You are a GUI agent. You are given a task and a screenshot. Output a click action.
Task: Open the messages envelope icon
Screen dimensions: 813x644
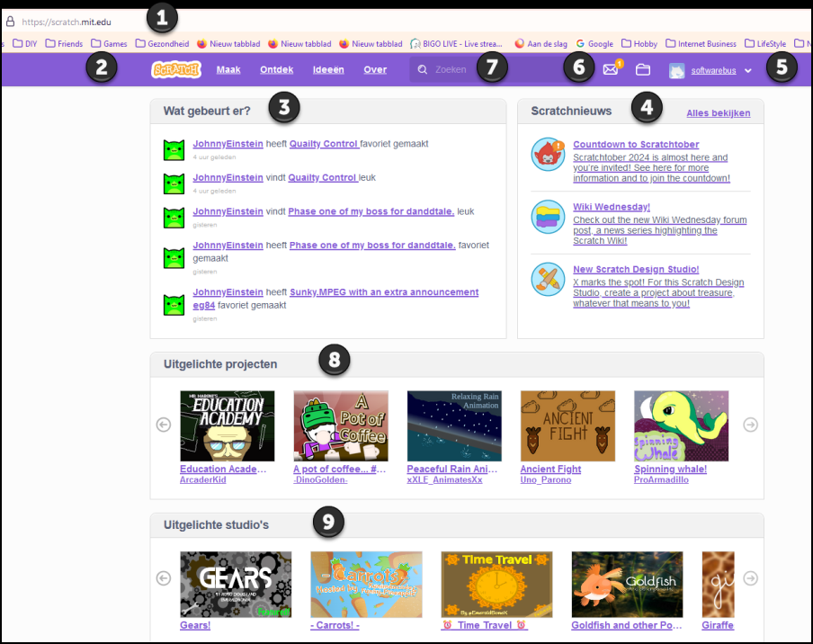tap(611, 69)
